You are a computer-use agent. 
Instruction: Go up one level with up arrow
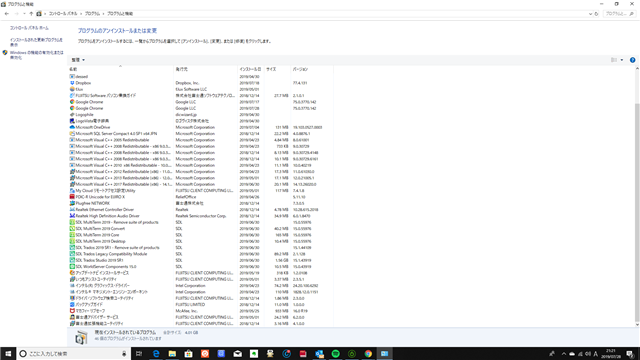(x=31, y=13)
